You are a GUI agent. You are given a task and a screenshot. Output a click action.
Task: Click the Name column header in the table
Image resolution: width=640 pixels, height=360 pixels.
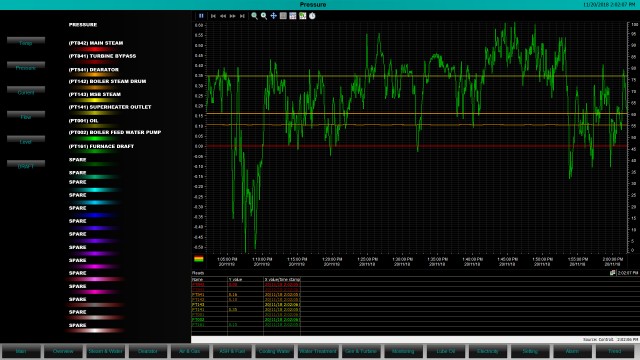pos(209,279)
